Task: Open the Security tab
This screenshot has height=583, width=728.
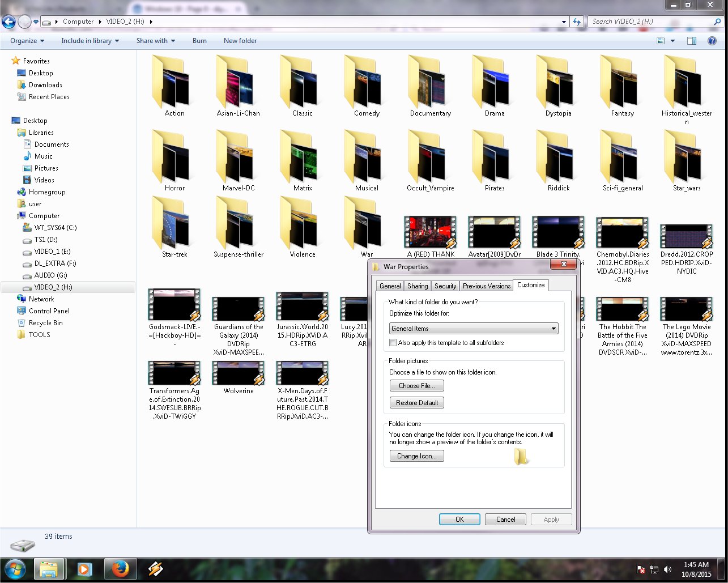Action: point(445,286)
